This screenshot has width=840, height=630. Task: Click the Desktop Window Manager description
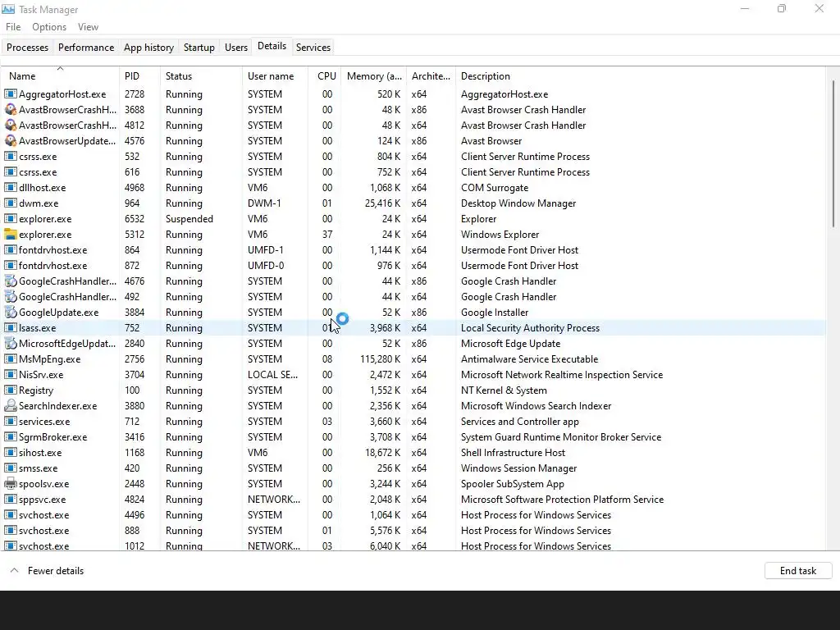click(x=518, y=203)
